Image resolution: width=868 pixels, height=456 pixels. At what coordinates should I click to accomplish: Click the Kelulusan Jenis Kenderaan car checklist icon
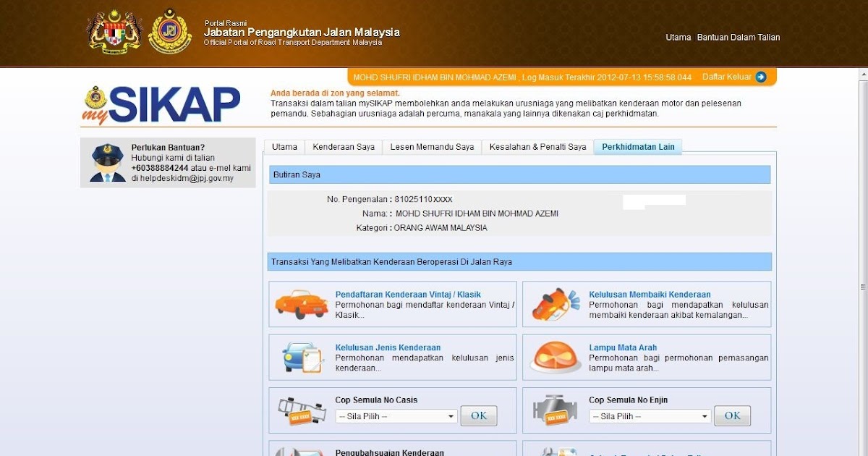(x=302, y=358)
